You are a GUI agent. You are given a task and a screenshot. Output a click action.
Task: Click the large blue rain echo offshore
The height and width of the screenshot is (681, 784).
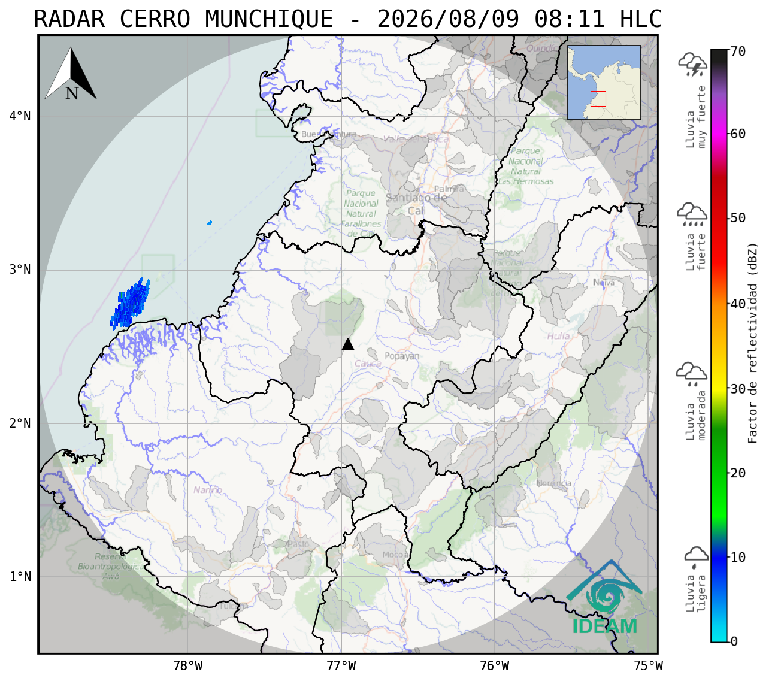pyautogui.click(x=130, y=304)
